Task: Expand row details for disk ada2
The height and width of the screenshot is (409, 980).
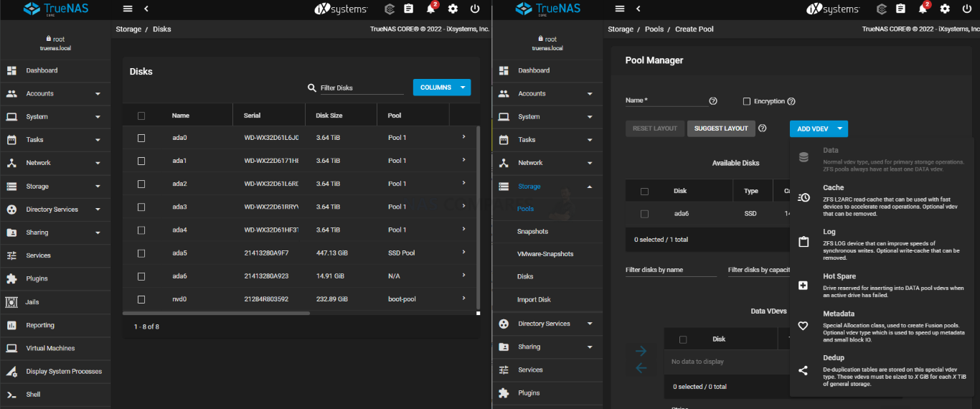Action: tap(463, 183)
